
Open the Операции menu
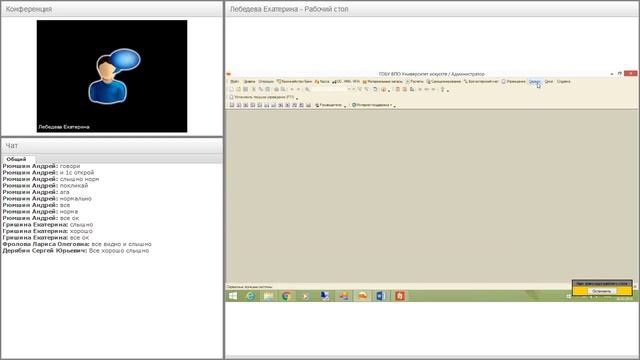266,82
